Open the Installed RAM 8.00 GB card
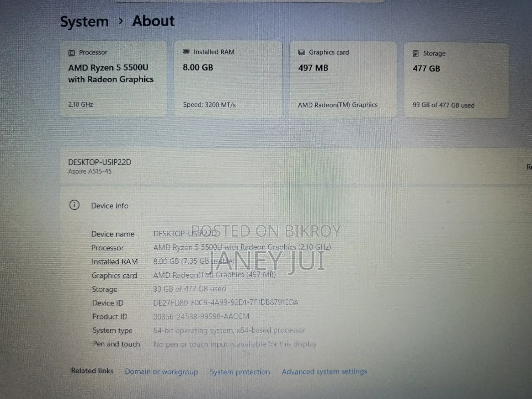 click(x=228, y=79)
